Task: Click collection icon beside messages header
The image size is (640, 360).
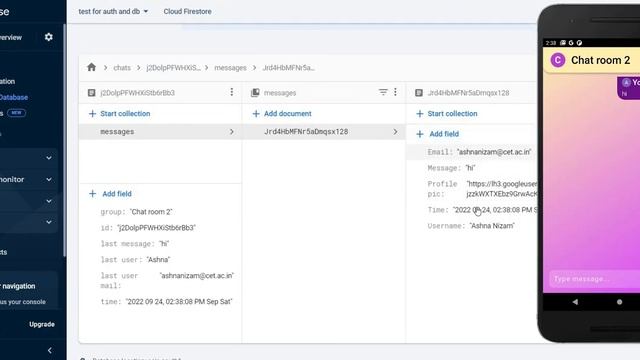Action: (255, 93)
